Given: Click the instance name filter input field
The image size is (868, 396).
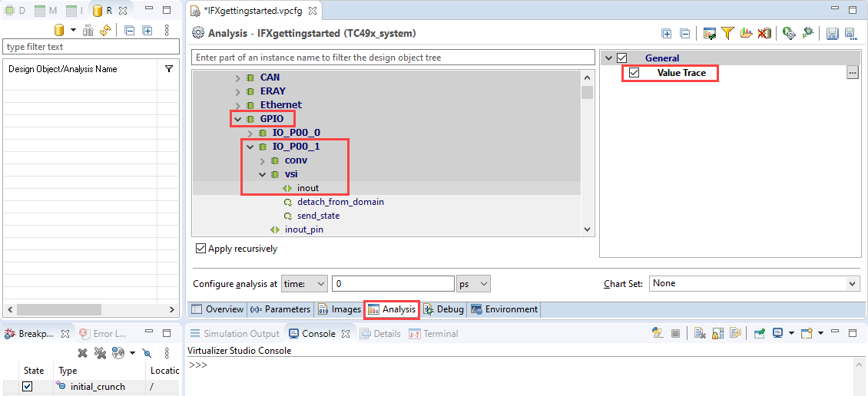Looking at the screenshot, I should (x=393, y=58).
